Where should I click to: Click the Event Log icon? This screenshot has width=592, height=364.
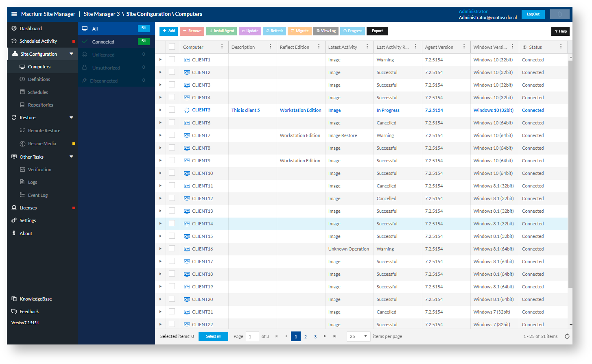tap(22, 195)
